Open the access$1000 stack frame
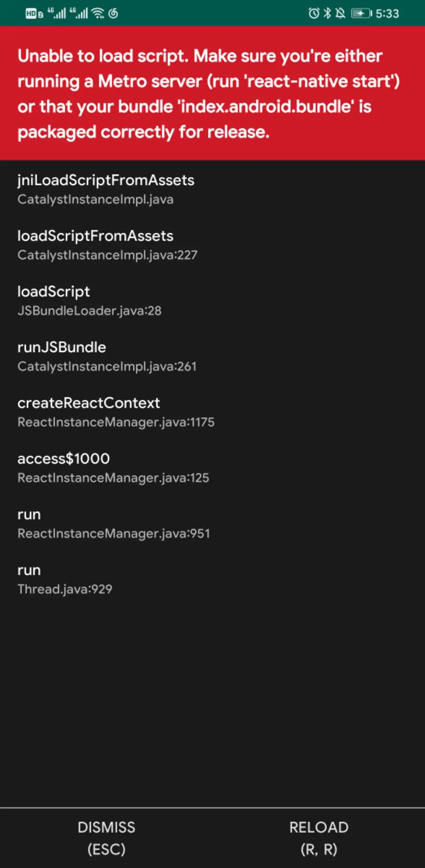The width and height of the screenshot is (425, 868). pos(213,468)
